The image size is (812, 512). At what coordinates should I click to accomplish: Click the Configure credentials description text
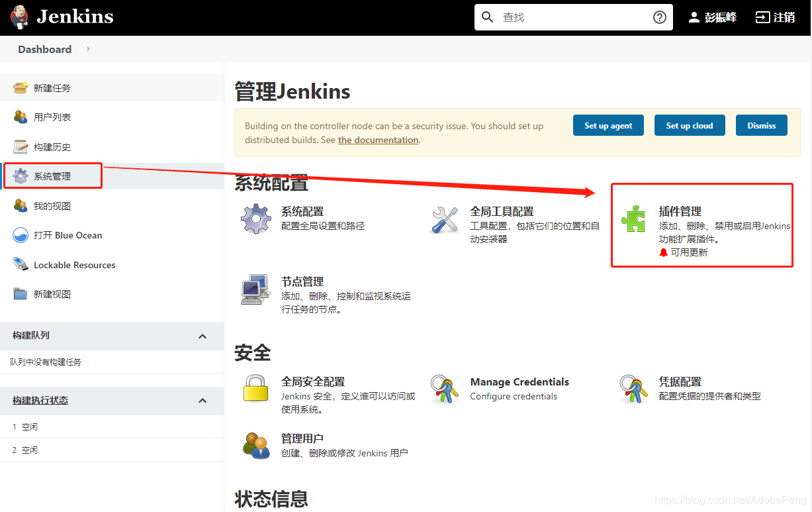(x=514, y=396)
